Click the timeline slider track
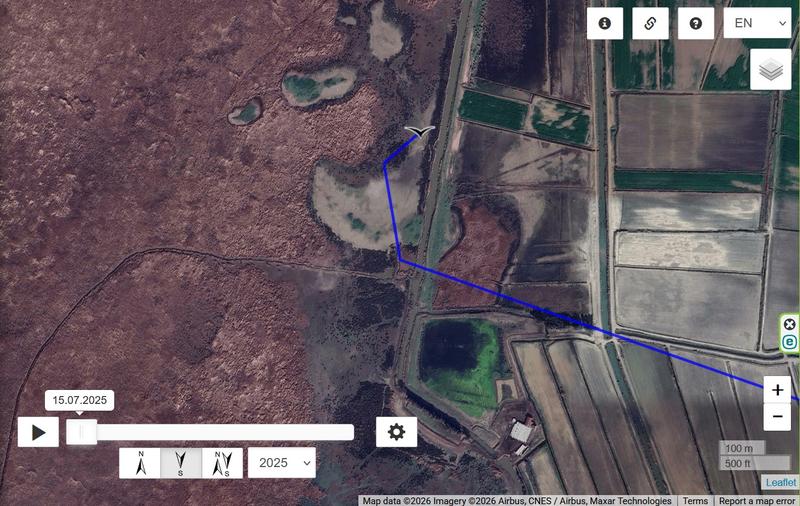The height and width of the screenshot is (506, 800). tap(210, 433)
